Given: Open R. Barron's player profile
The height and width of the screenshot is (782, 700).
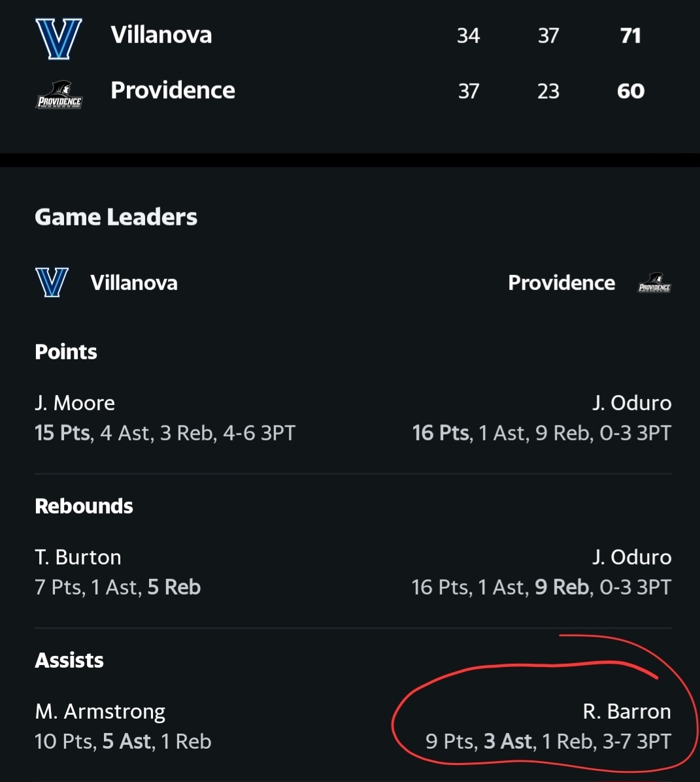Looking at the screenshot, I should pyautogui.click(x=627, y=711).
